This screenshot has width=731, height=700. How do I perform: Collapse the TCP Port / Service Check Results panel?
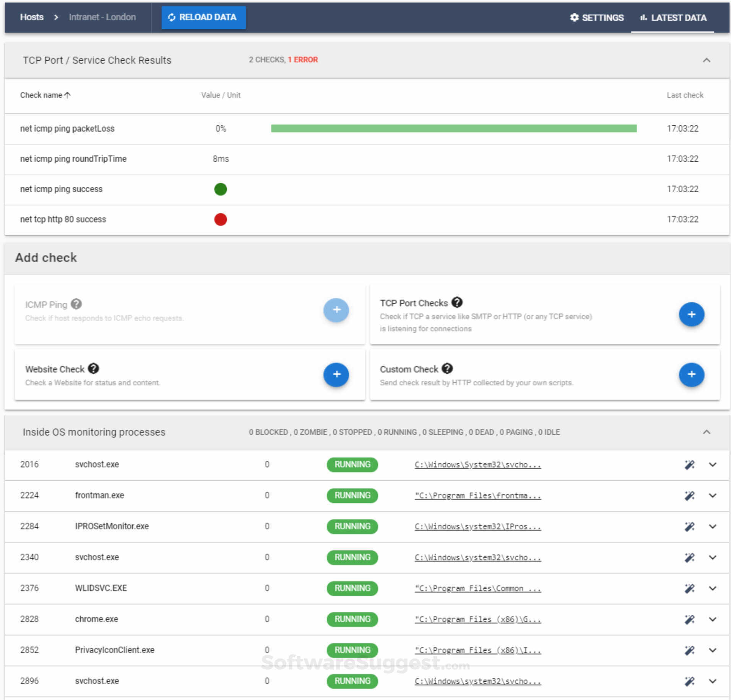click(706, 60)
